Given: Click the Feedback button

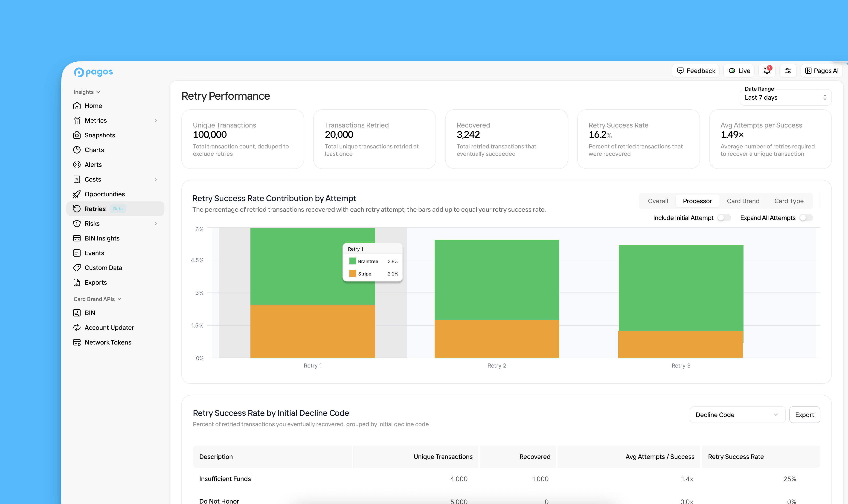Looking at the screenshot, I should 696,71.
